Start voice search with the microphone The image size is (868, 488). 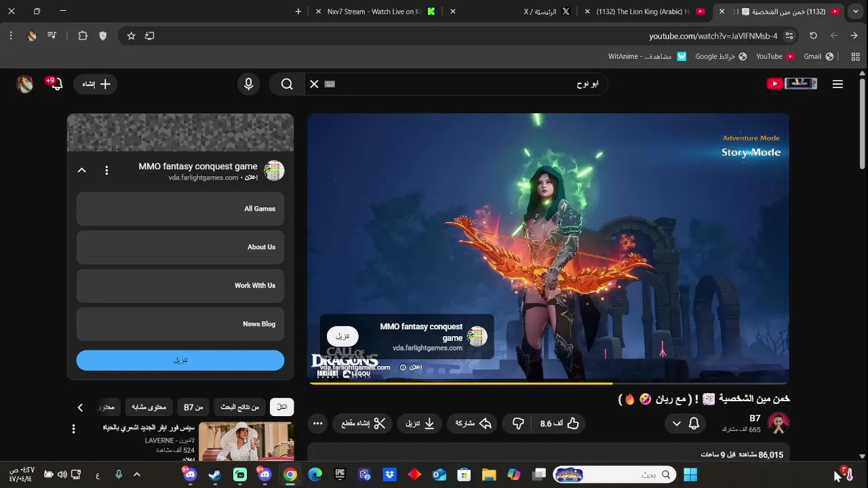pos(249,84)
